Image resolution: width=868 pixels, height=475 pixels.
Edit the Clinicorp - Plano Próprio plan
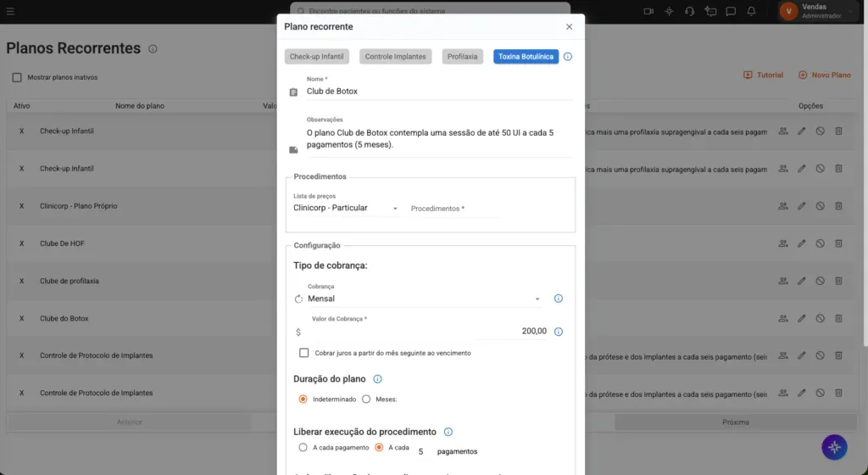pyautogui.click(x=802, y=206)
